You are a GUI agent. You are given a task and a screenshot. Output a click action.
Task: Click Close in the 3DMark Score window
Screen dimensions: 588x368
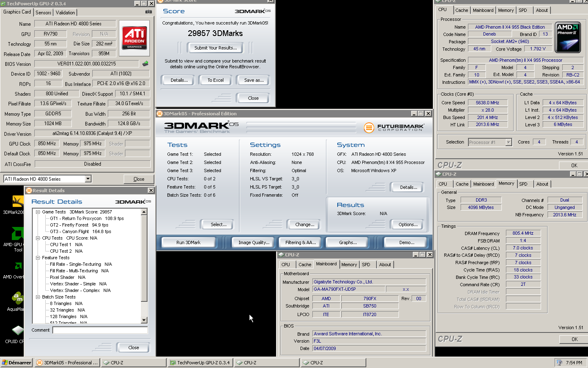[x=253, y=98]
